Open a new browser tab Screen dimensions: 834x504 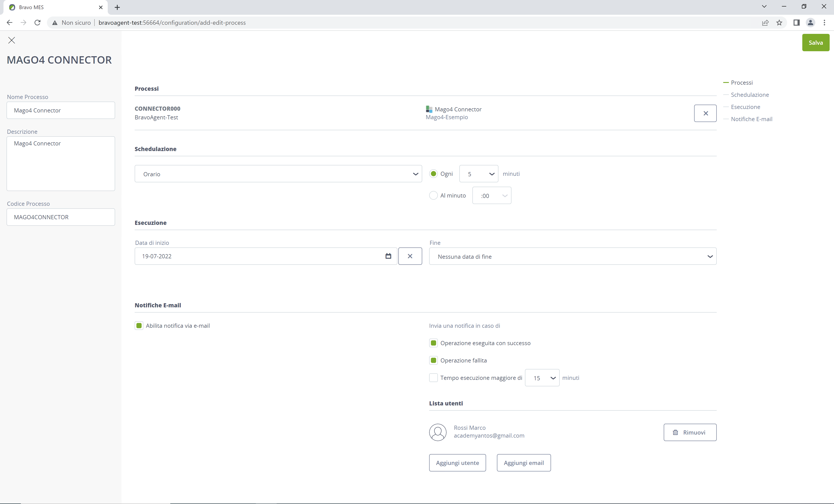pyautogui.click(x=117, y=7)
